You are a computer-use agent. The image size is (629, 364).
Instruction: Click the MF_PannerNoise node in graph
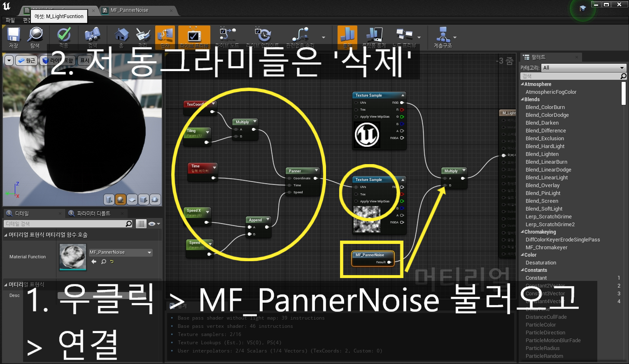(x=372, y=259)
